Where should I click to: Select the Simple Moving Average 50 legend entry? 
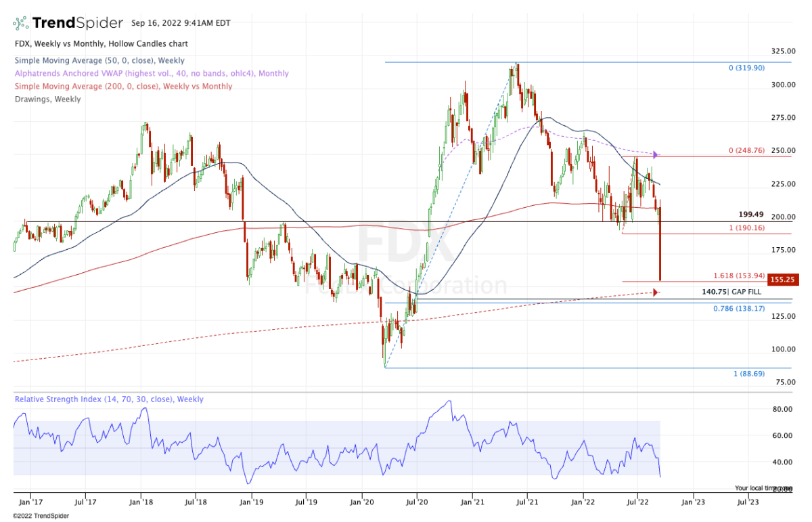click(x=99, y=60)
